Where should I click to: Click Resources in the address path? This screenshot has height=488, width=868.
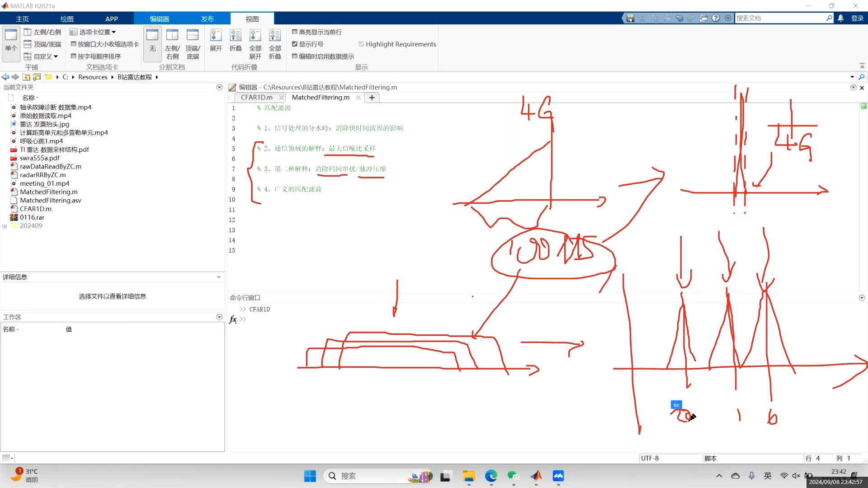pyautogui.click(x=93, y=77)
